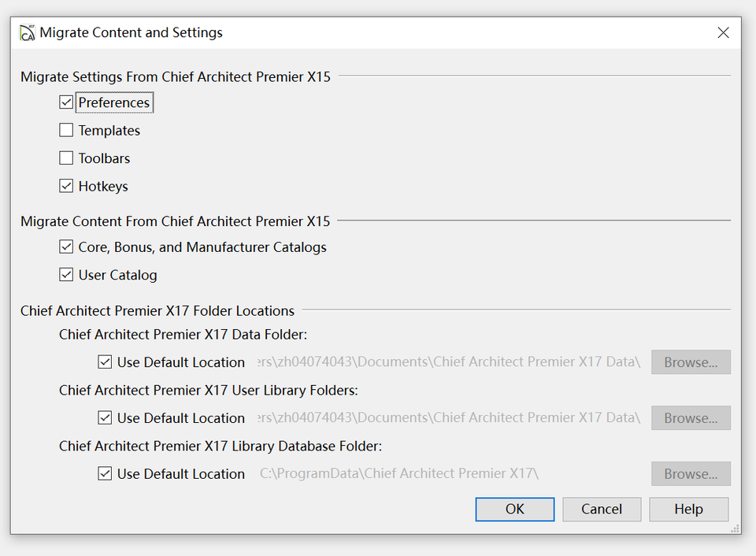Screen dimensions: 756x556
Task: Tick the Toolbars checkbox
Action: [66, 158]
